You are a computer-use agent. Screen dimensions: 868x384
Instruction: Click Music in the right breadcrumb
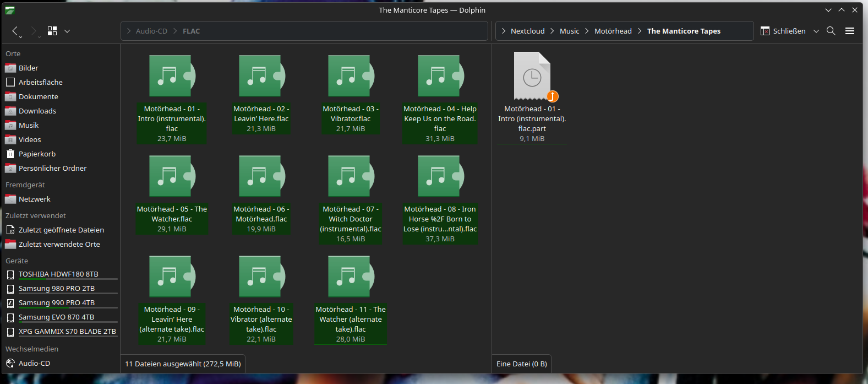(x=569, y=31)
